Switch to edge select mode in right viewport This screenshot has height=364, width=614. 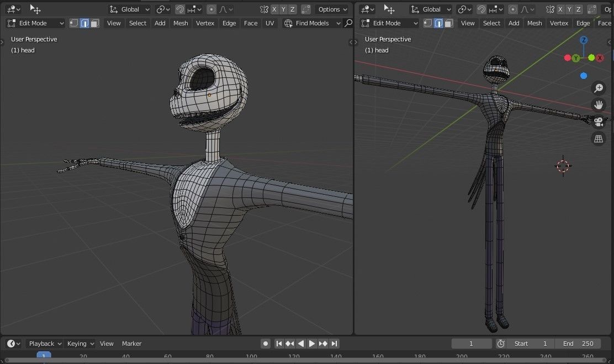tap(438, 24)
